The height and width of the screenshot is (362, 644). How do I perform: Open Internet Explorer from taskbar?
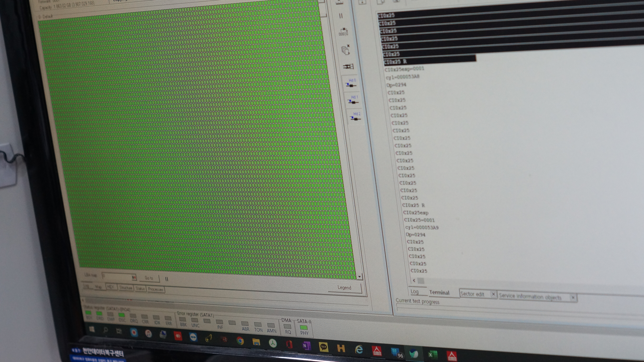(x=359, y=350)
